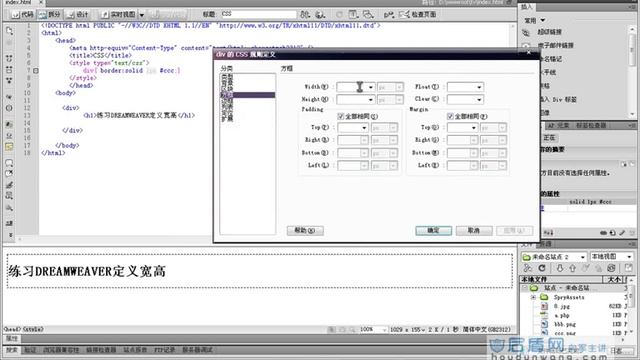The width and height of the screenshot is (640, 360).
Task: Click the Get files down-arrow icon
Action: tap(560, 268)
